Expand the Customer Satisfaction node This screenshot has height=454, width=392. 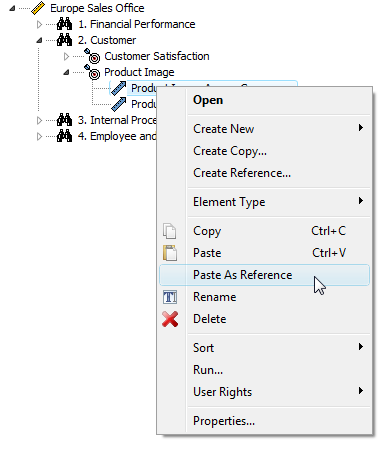[x=66, y=56]
